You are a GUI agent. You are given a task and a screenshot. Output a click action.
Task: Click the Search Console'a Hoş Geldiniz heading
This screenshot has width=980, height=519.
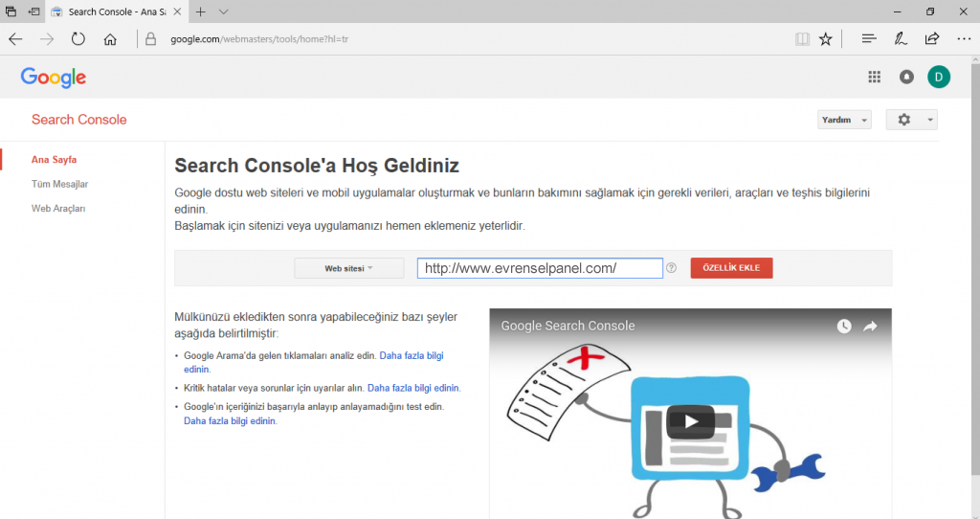(x=317, y=165)
